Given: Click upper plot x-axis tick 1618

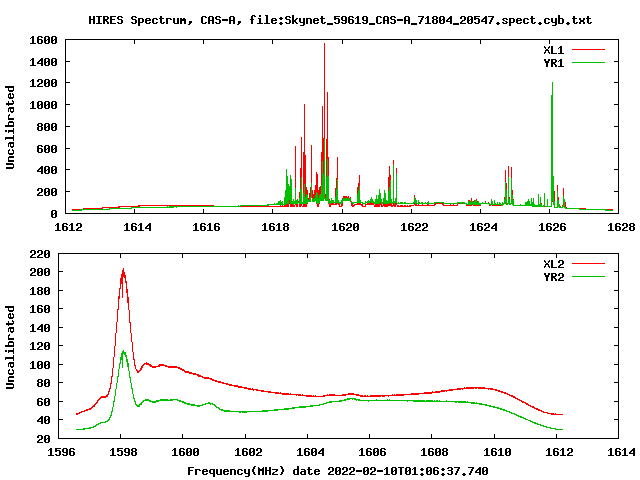Looking at the screenshot, I should (x=275, y=227).
